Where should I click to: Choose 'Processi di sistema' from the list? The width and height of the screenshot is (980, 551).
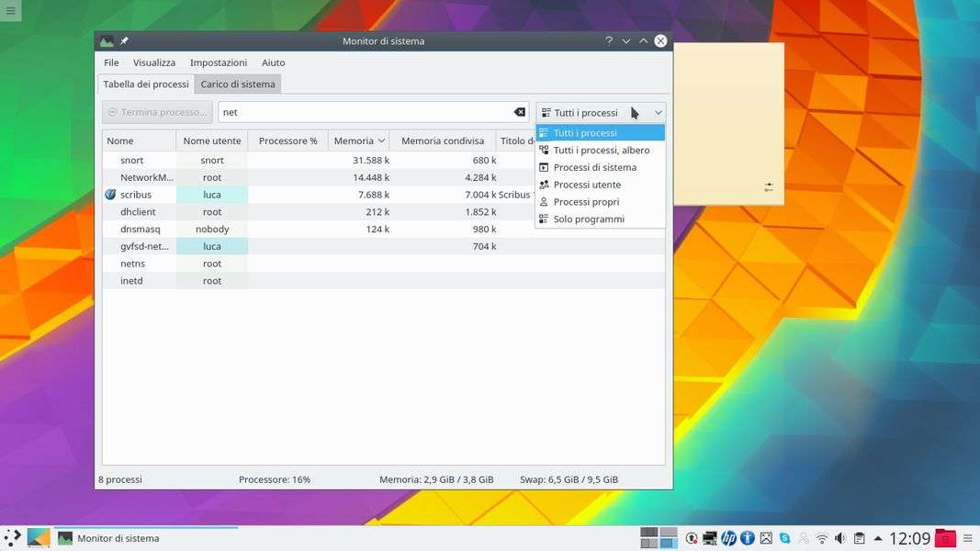(594, 167)
